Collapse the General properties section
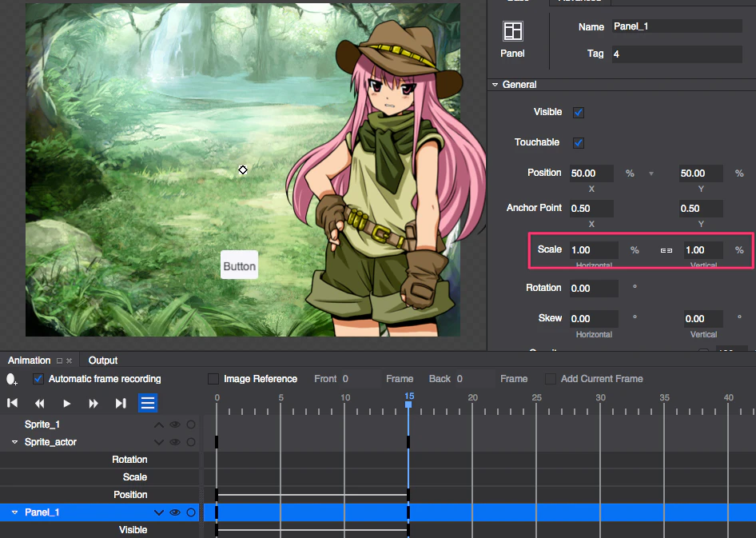This screenshot has height=538, width=756. click(x=495, y=85)
